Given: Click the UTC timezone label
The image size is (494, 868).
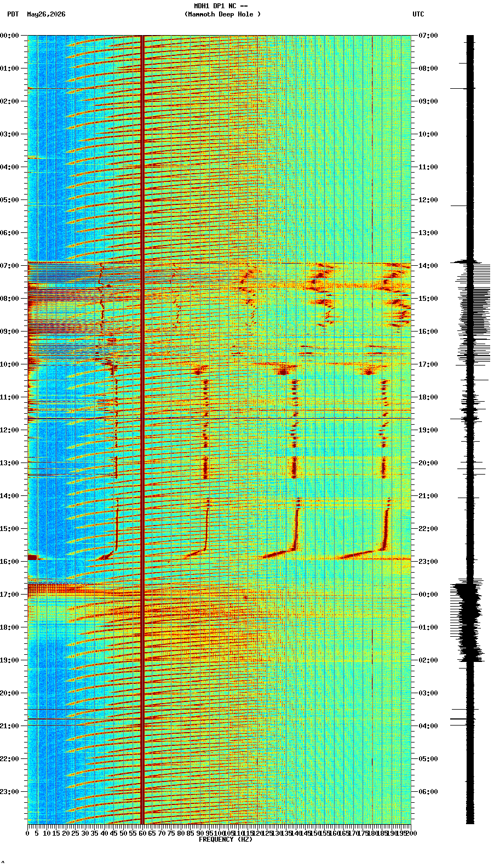Looking at the screenshot, I should pyautogui.click(x=418, y=14).
